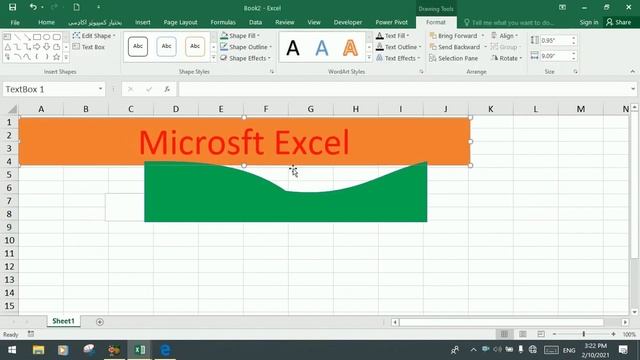Open the File tab
The height and width of the screenshot is (360, 640).
click(x=15, y=22)
